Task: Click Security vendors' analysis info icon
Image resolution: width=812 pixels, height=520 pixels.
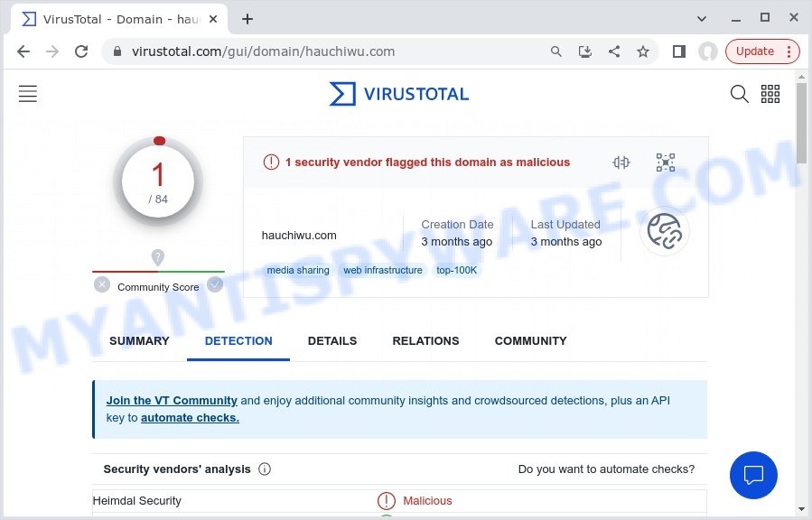Action: pyautogui.click(x=265, y=469)
